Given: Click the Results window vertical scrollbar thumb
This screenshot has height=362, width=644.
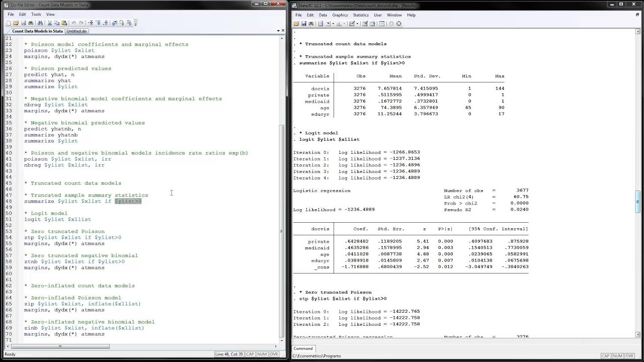Looking at the screenshot, I should 637,202.
